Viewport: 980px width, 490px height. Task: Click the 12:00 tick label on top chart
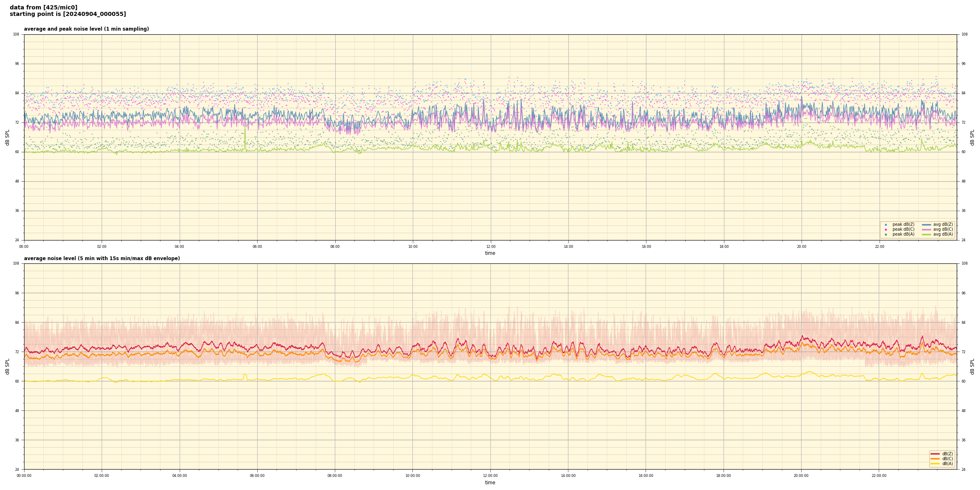pyautogui.click(x=490, y=247)
